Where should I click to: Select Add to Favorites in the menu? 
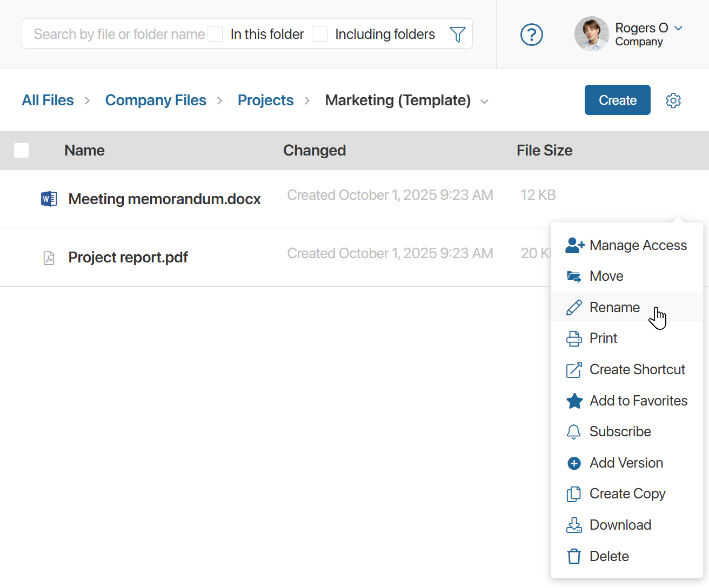click(x=638, y=401)
